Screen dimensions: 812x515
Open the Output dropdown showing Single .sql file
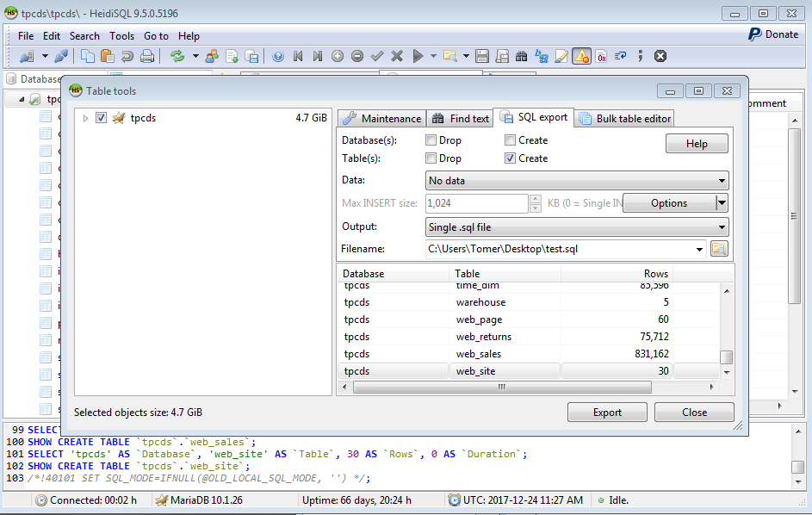[576, 227]
